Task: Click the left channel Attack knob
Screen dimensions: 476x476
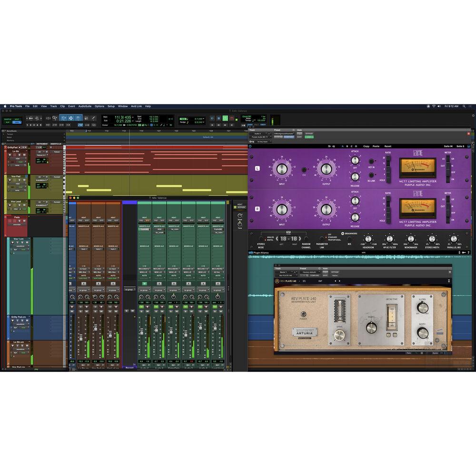Action: pyautogui.click(x=355, y=160)
